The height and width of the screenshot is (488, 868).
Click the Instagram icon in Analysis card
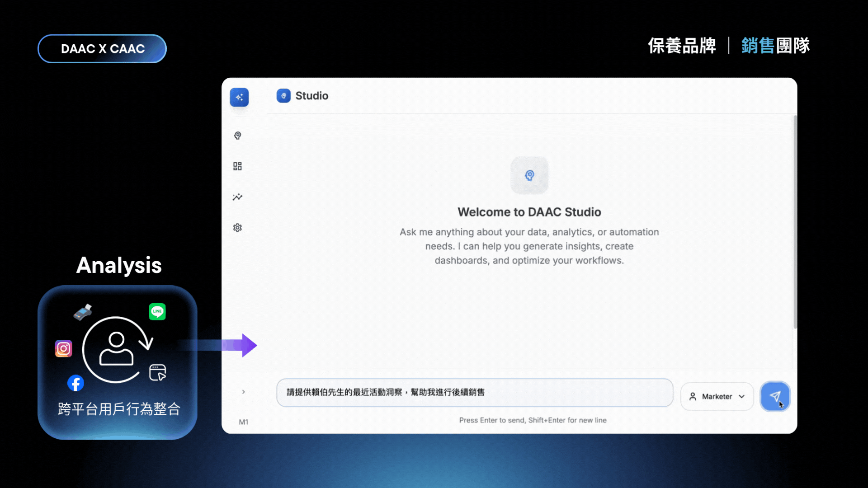tap(63, 348)
